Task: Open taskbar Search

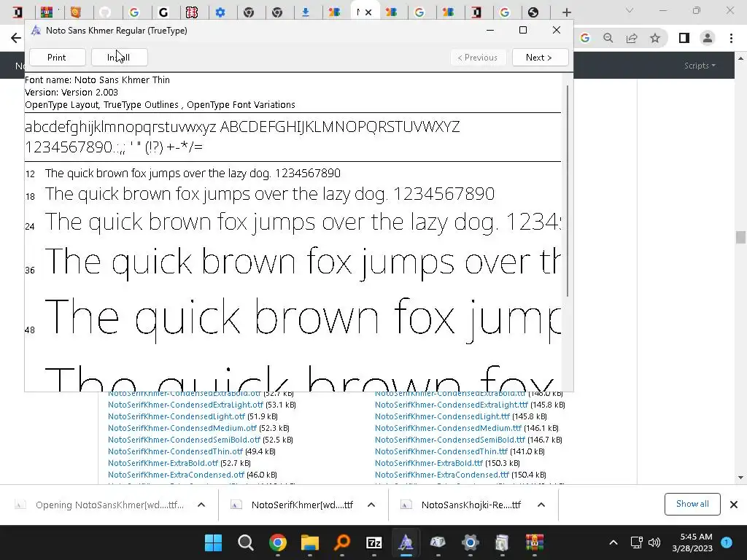Action: pos(246,542)
